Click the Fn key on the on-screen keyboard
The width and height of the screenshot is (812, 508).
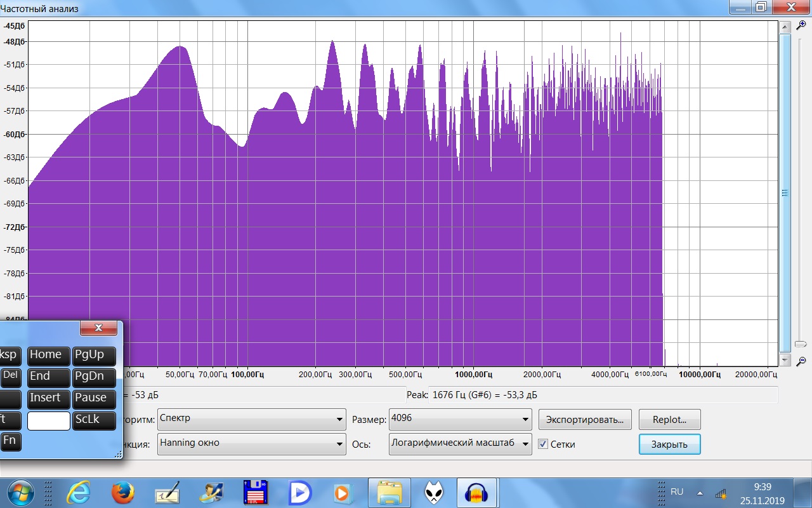pyautogui.click(x=10, y=441)
